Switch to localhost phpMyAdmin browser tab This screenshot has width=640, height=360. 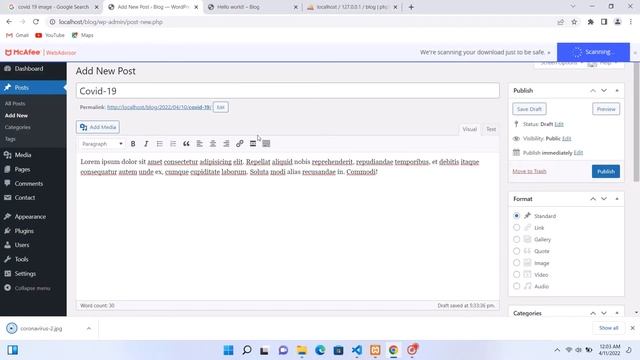point(352,7)
